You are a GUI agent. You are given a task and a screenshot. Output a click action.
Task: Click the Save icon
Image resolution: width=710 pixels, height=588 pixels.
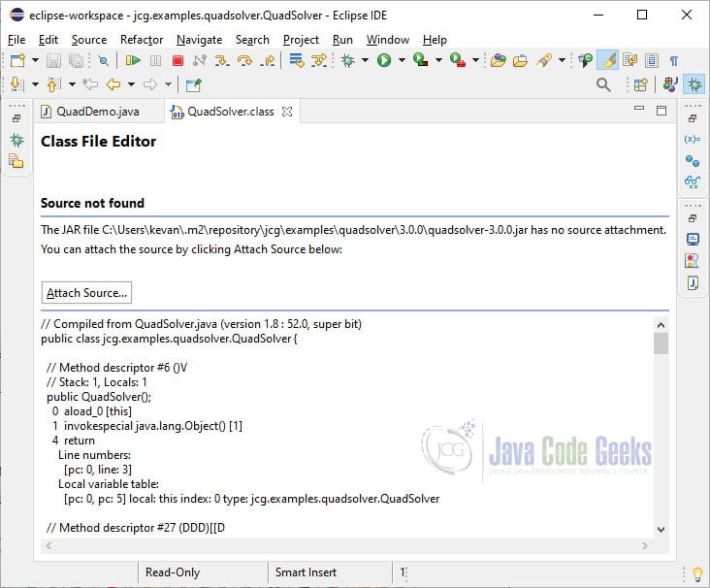click(x=54, y=60)
